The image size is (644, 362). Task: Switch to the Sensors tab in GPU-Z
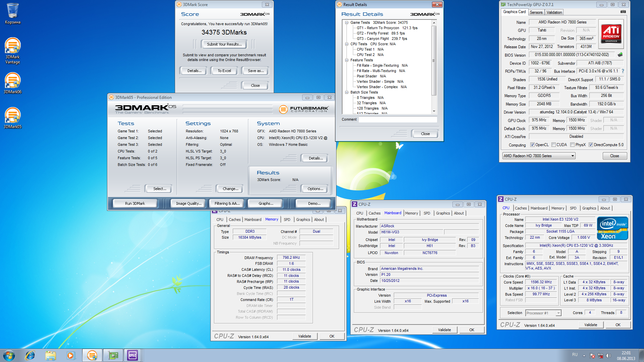point(536,12)
